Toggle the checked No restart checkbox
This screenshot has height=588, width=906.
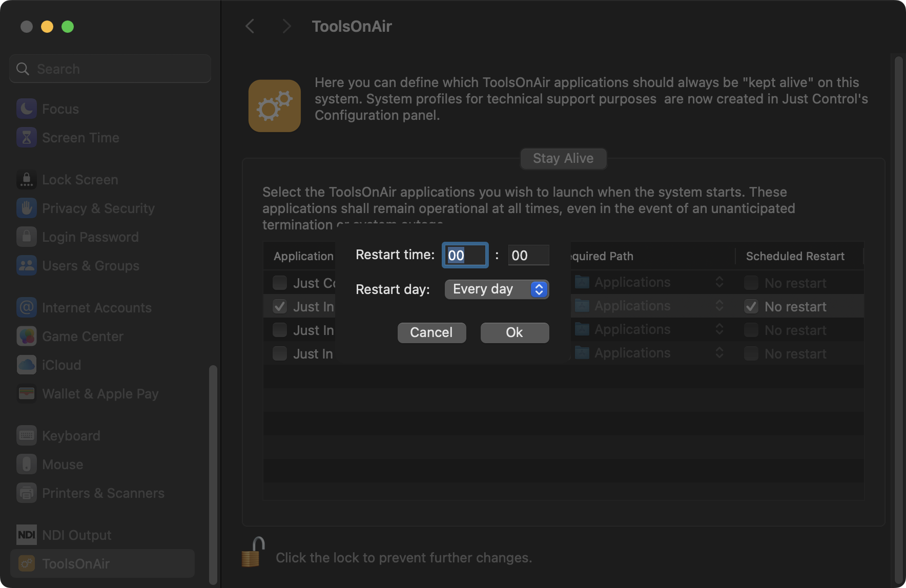pos(751,306)
